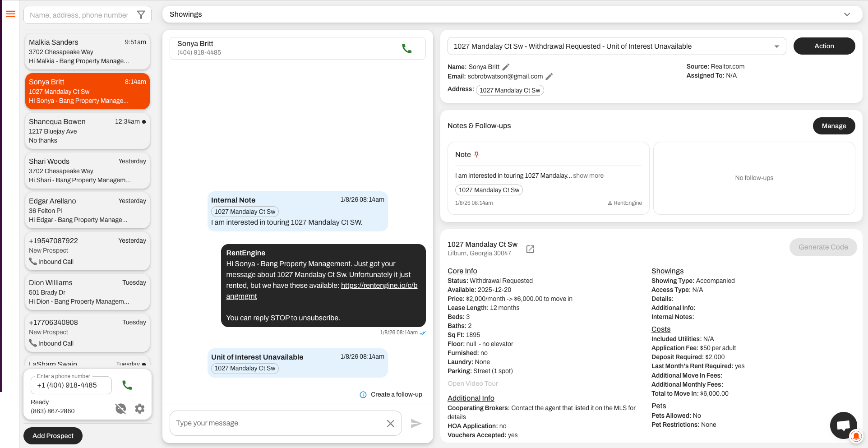Click the Add Prospect button
The width and height of the screenshot is (868, 448).
point(53,436)
